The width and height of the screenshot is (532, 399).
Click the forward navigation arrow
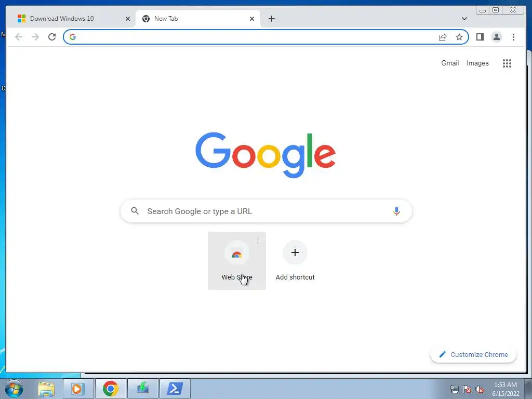(35, 37)
